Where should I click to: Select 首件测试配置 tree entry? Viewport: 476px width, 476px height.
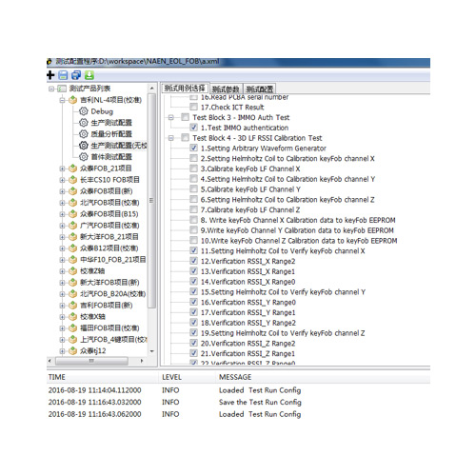pyautogui.click(x=111, y=157)
